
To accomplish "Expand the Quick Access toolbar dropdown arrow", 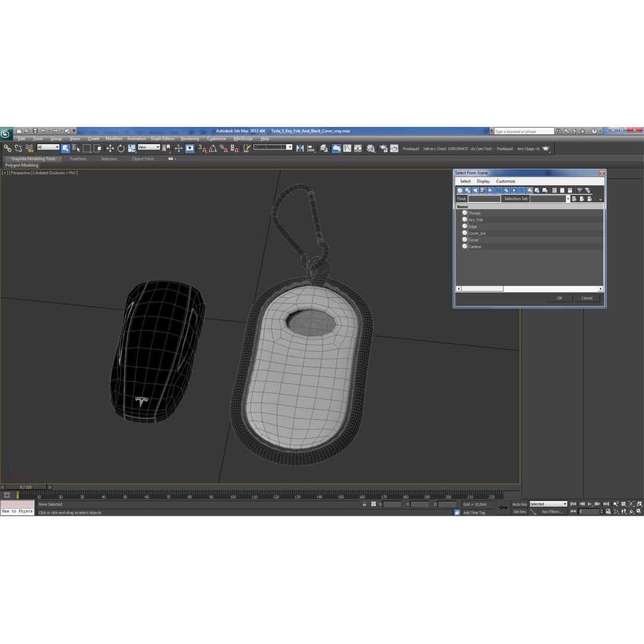I will (x=75, y=131).
